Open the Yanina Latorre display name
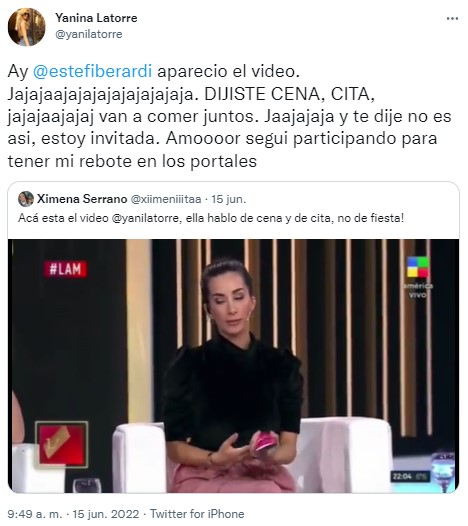 [96, 18]
